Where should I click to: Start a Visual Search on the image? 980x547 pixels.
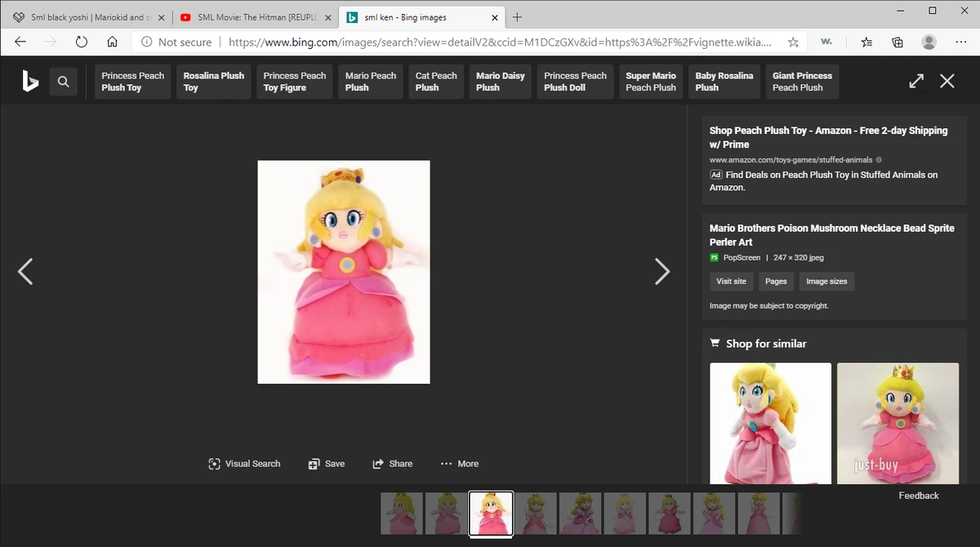(244, 463)
